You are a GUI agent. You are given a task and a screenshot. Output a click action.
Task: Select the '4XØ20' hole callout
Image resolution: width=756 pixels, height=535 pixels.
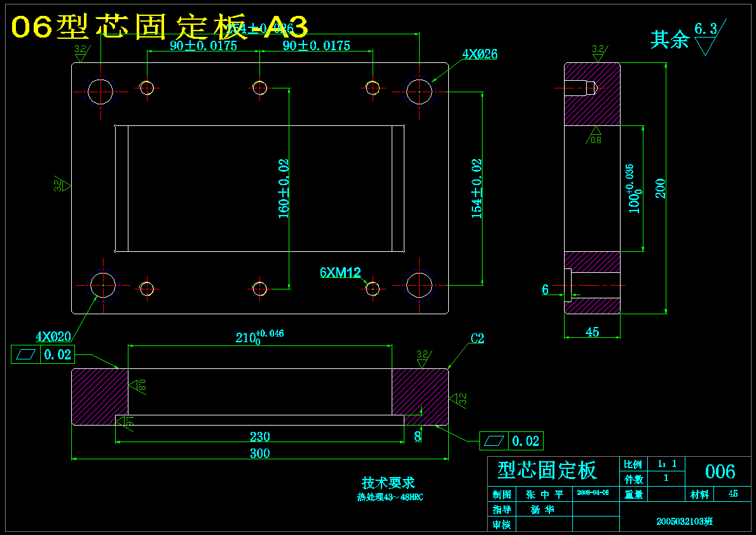53,337
